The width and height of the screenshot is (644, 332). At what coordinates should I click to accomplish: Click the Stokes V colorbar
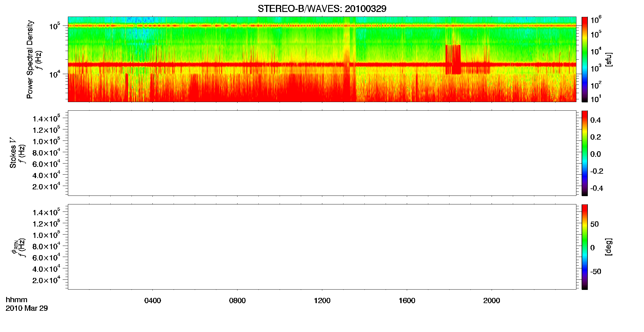coord(585,153)
